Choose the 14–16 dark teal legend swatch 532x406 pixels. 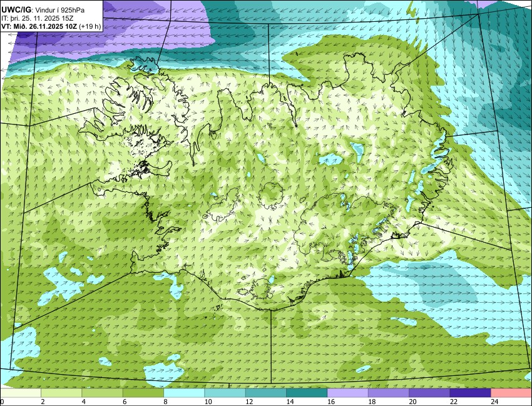coord(307,393)
